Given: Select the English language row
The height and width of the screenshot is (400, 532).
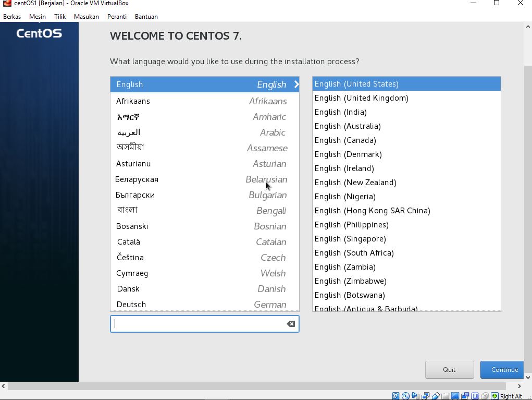Looking at the screenshot, I should pos(205,84).
